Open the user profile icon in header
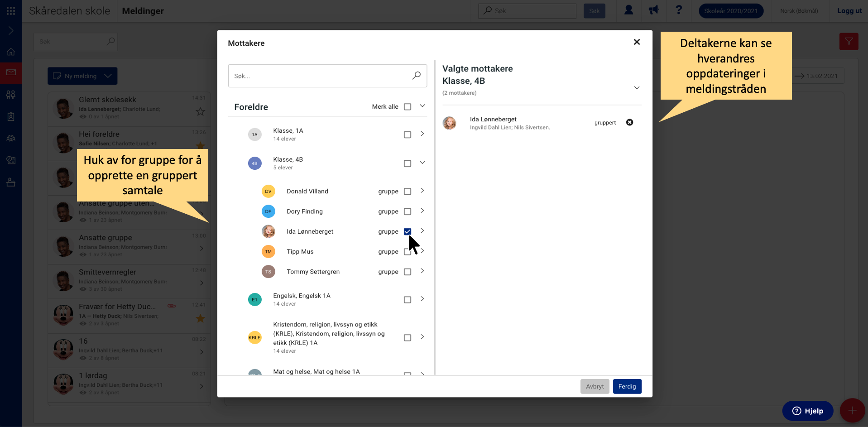This screenshot has height=427, width=868. point(628,10)
